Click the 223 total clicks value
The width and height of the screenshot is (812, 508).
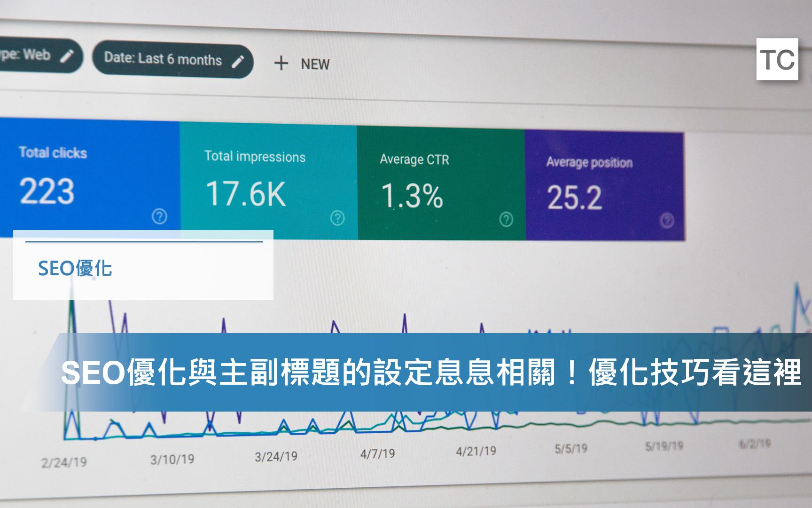[47, 191]
